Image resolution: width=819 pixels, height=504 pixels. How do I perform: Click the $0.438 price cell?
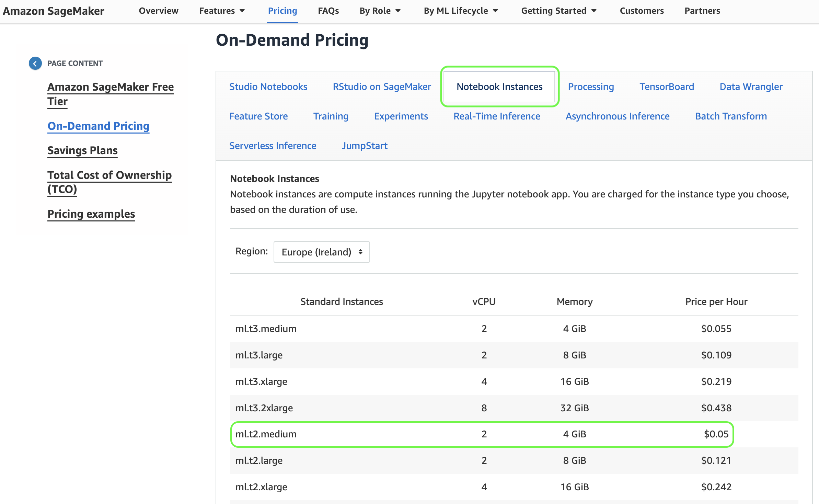pos(716,408)
